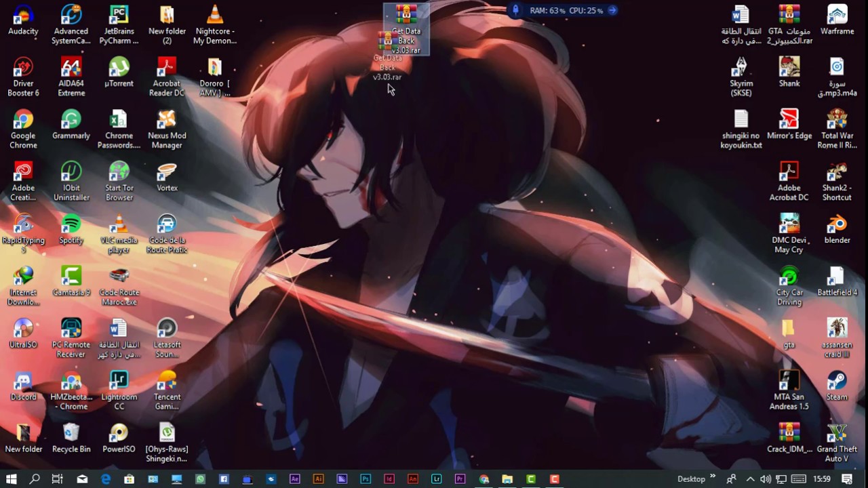Select the Start Tor Browser icon
868x488 pixels.
pyautogui.click(x=119, y=182)
